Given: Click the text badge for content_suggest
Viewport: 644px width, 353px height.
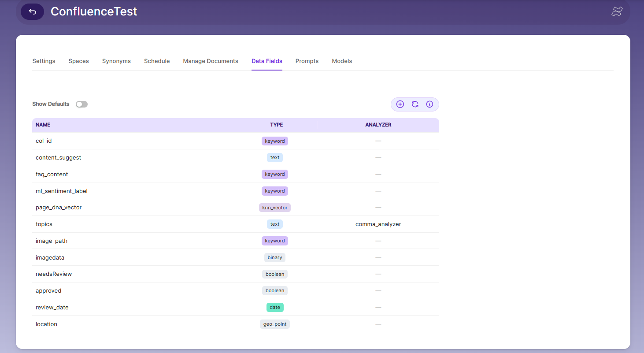Looking at the screenshot, I should (275, 158).
